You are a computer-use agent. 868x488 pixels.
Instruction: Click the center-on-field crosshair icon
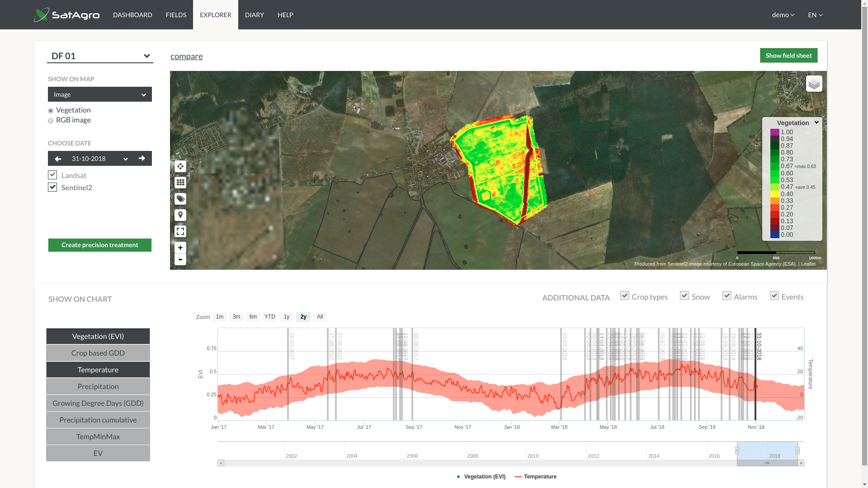(x=180, y=166)
